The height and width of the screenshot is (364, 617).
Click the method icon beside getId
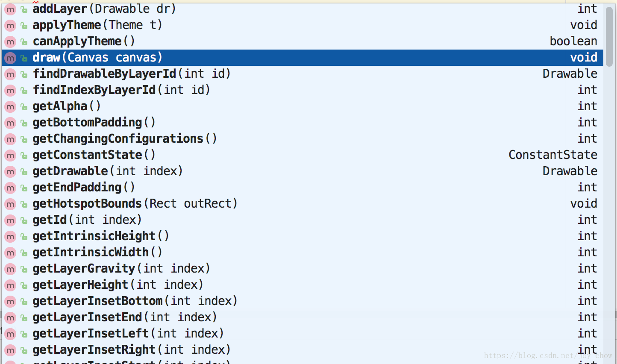click(10, 220)
